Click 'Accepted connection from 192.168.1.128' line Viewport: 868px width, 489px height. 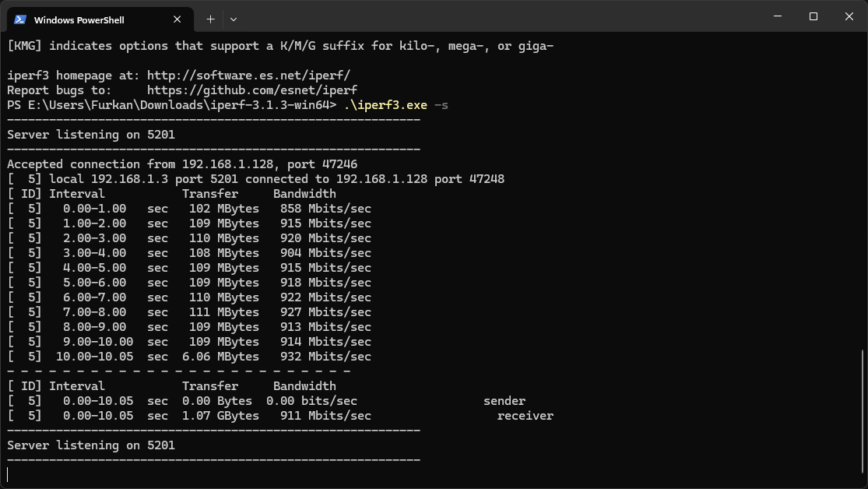pos(182,164)
